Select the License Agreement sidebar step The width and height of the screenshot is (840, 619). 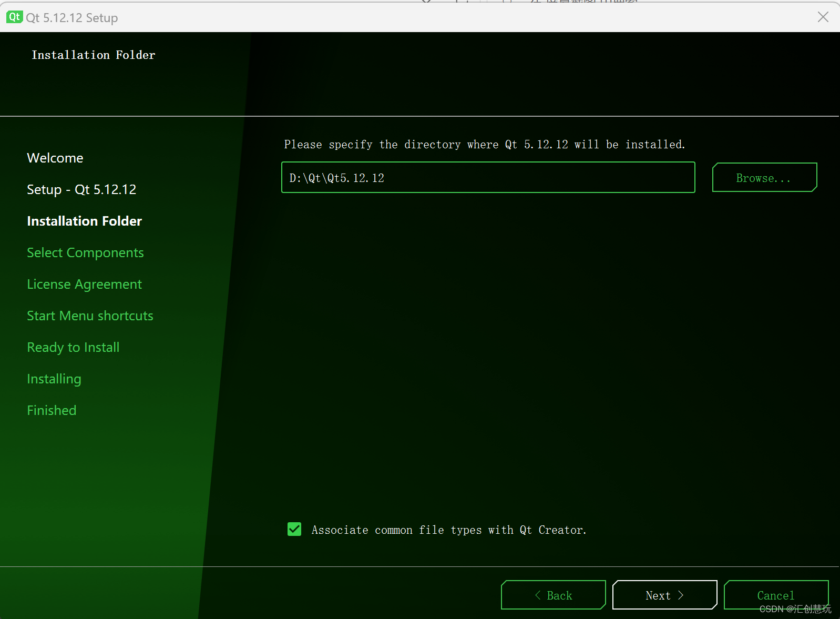tap(84, 284)
